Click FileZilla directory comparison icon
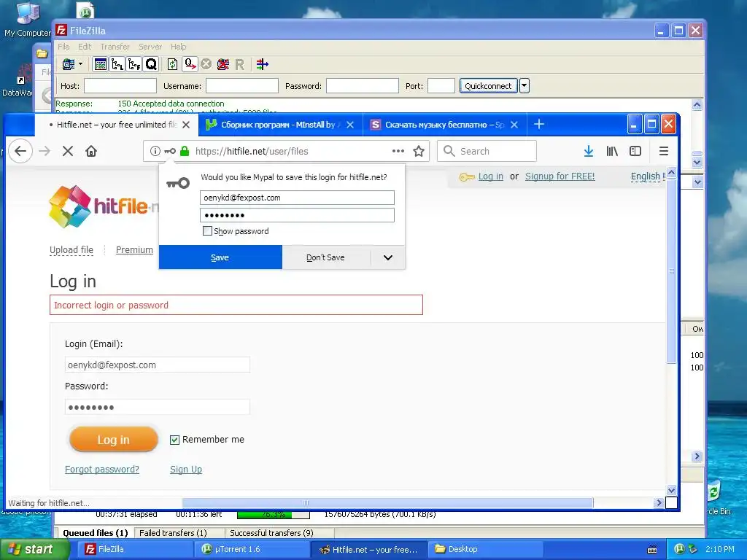 [x=262, y=64]
